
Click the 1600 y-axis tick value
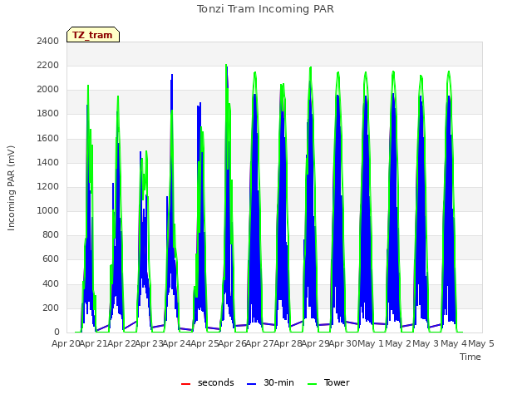(x=48, y=138)
